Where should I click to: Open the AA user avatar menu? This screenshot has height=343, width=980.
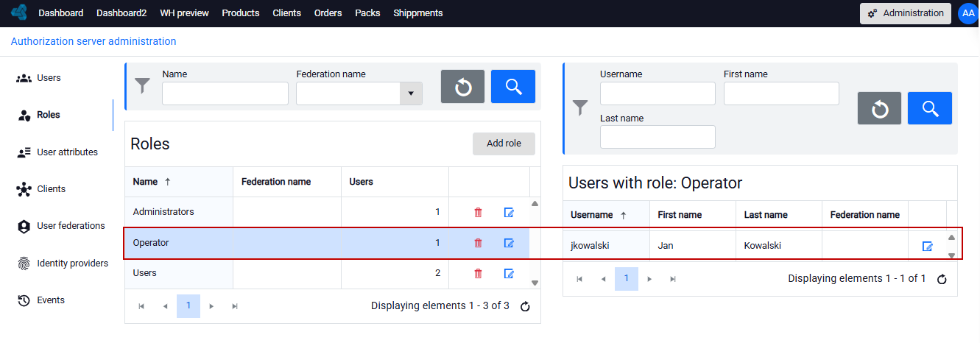tap(968, 13)
